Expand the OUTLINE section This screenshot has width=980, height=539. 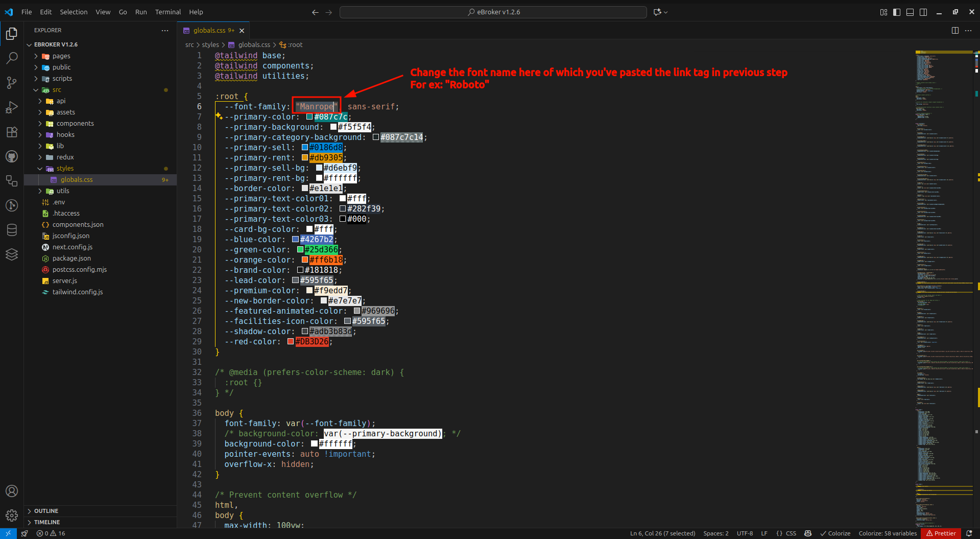(x=46, y=511)
